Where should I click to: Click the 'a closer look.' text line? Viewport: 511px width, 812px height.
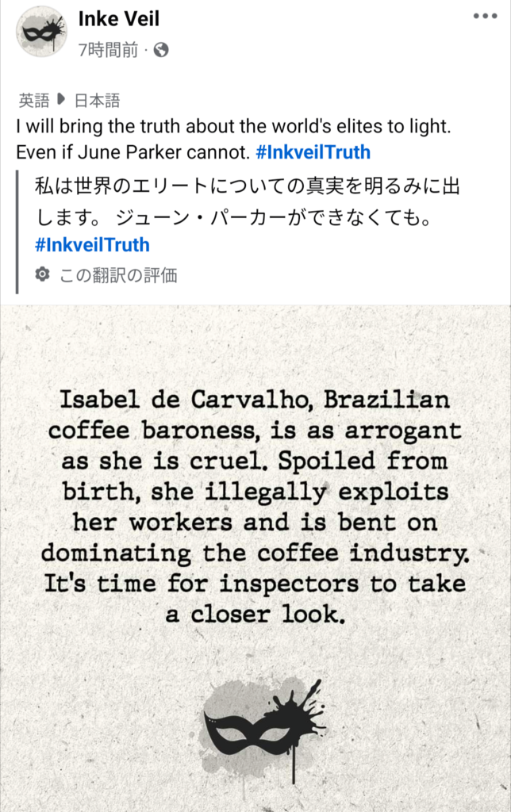click(255, 615)
